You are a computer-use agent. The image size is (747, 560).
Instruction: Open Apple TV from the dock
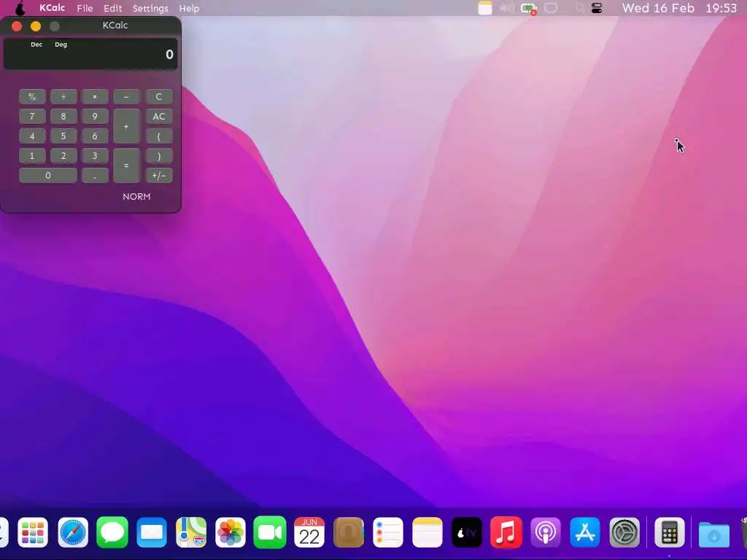pyautogui.click(x=467, y=532)
